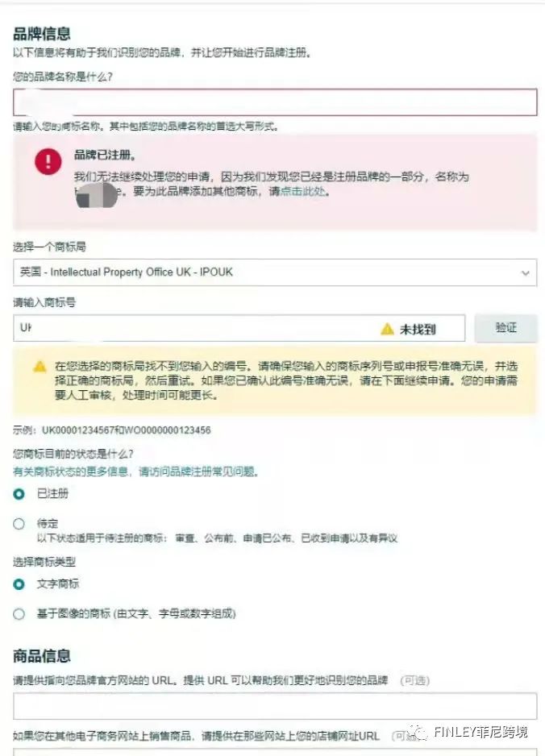Choose the 基于图像的商标 radio option

19,614
